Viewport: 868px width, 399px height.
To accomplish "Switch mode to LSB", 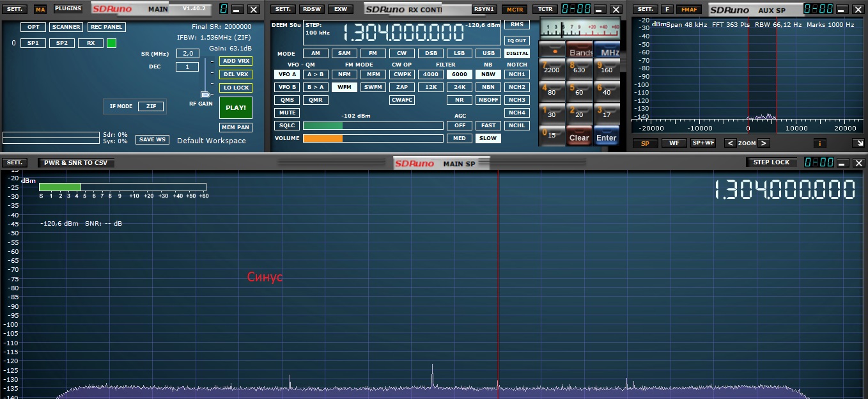I will (x=460, y=54).
